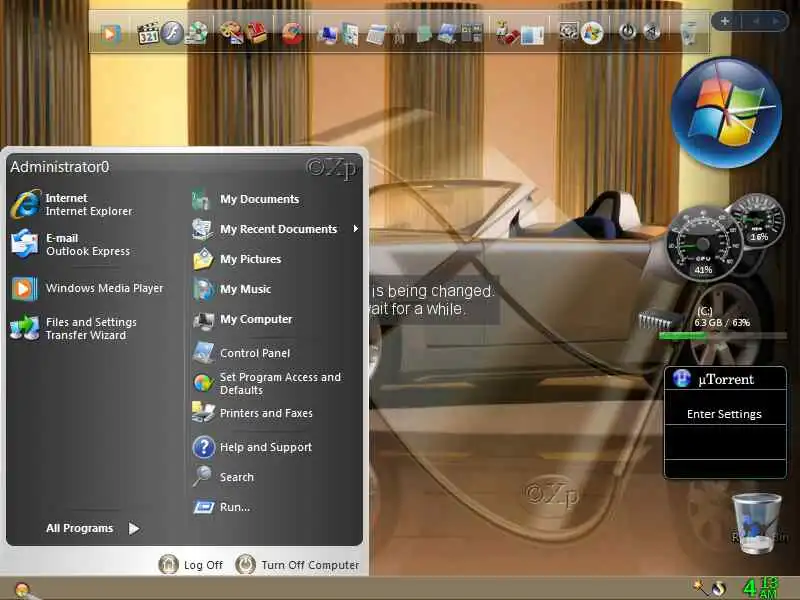The image size is (800, 600).
Task: Click the CPU 41% gauge gadget
Action: pos(703,243)
